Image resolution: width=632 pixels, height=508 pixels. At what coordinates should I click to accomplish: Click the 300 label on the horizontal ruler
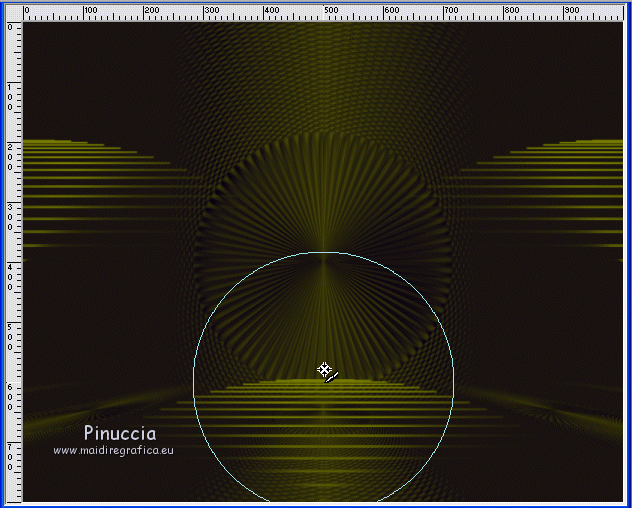coord(212,10)
